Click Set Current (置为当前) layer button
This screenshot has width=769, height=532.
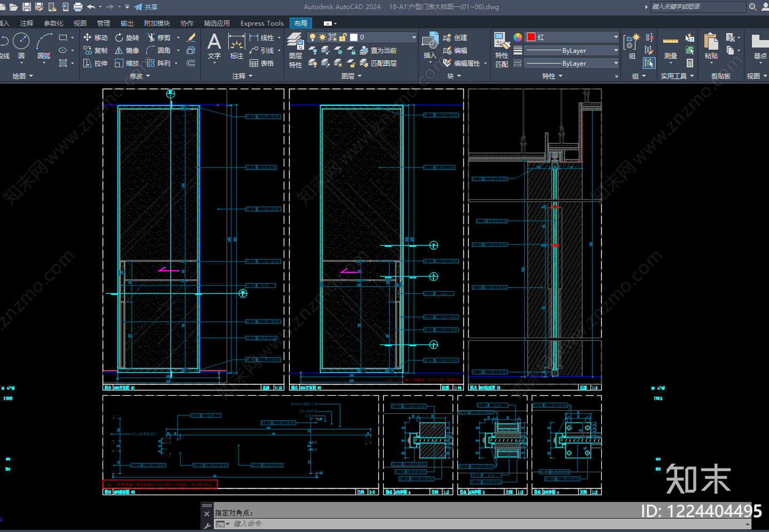[378, 50]
